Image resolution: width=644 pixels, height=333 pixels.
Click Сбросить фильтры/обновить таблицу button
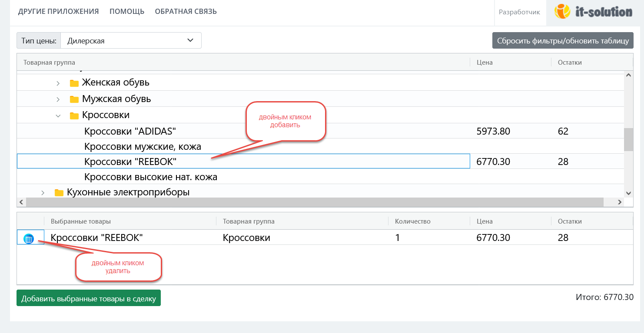[563, 41]
